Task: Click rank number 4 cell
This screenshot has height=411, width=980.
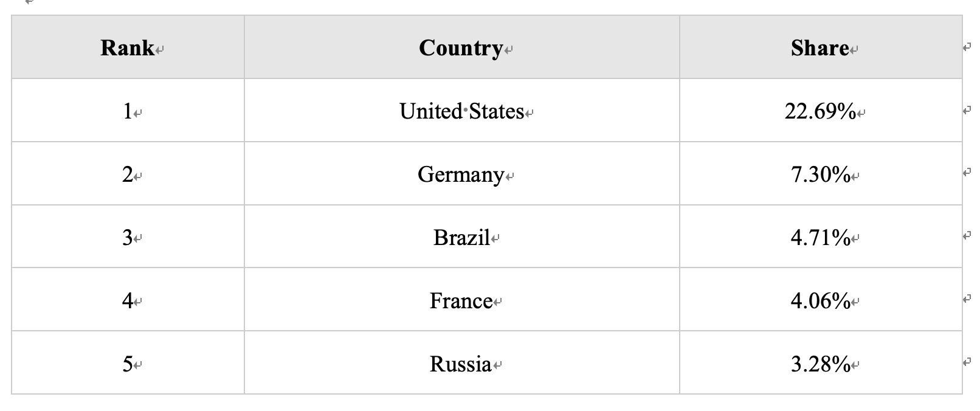Action: click(x=128, y=300)
